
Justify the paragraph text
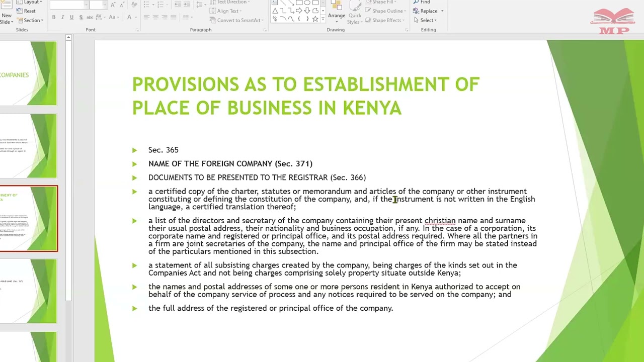click(x=174, y=17)
